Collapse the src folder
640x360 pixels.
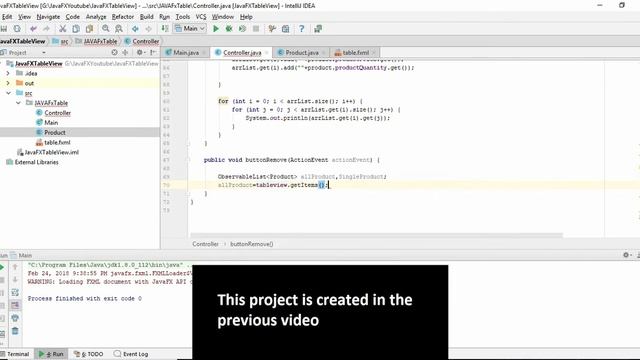click(x=8, y=93)
